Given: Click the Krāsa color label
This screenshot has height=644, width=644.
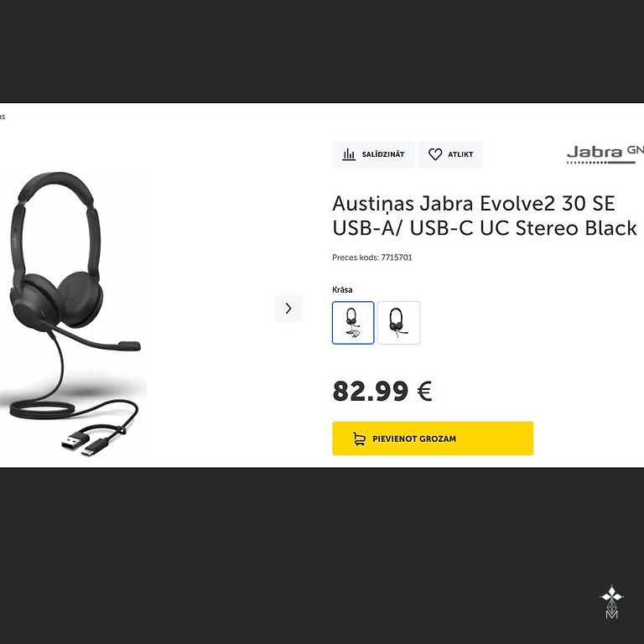Looking at the screenshot, I should tap(342, 289).
